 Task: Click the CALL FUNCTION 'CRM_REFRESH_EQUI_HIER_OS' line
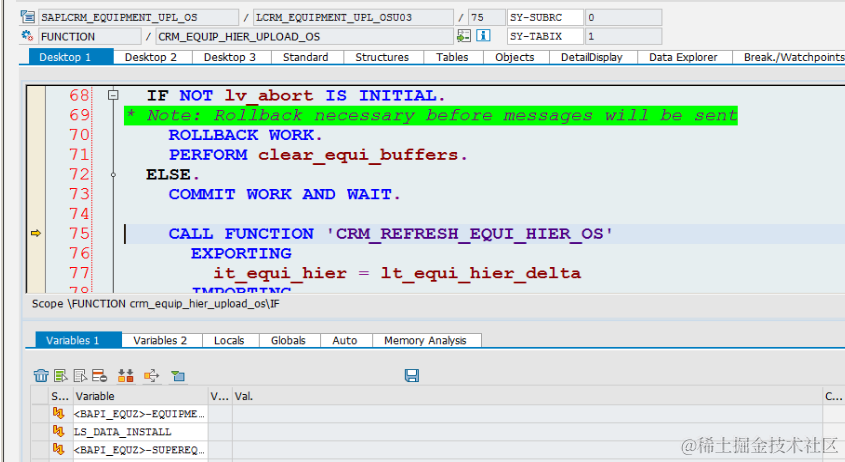coord(390,234)
